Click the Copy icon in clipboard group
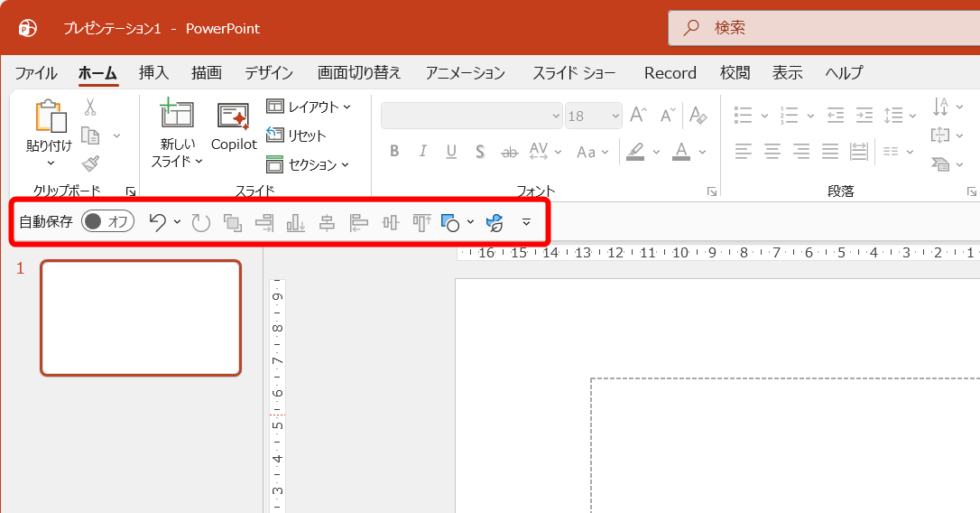 coord(90,135)
